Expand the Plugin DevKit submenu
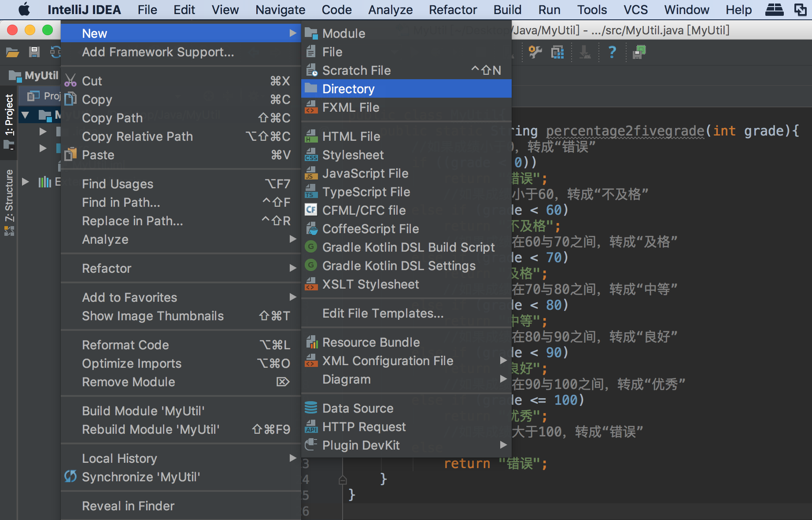Image resolution: width=812 pixels, height=520 pixels. point(406,445)
